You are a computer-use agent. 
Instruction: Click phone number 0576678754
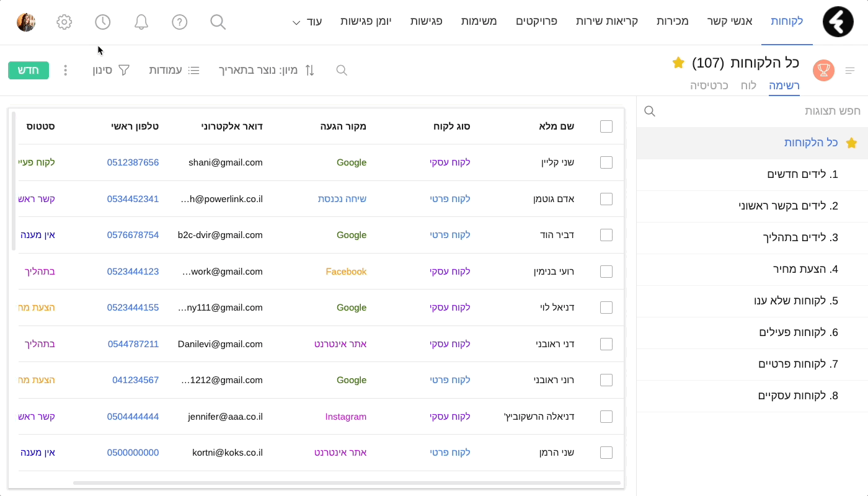click(133, 235)
